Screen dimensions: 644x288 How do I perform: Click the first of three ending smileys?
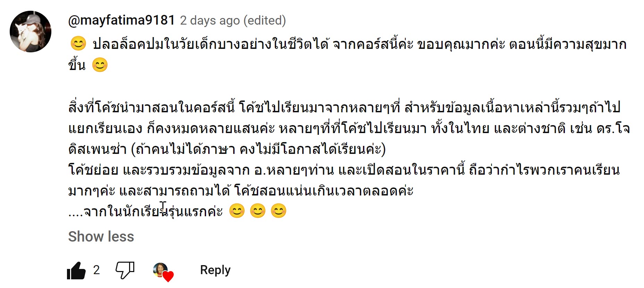[237, 211]
